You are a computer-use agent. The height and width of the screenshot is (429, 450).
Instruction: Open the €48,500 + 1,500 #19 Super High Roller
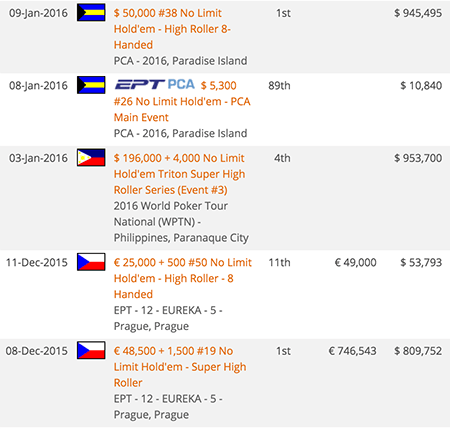pyautogui.click(x=180, y=367)
